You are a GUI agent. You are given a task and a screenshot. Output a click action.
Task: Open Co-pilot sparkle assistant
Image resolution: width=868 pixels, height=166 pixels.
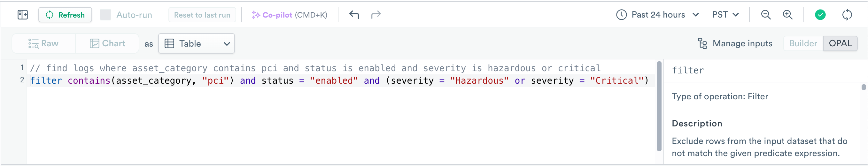click(290, 15)
